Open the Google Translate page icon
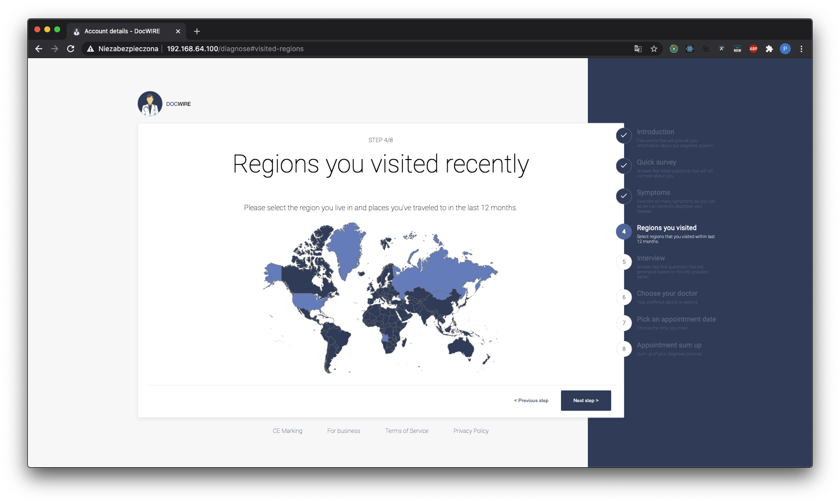Screen dimensions: 840x504 point(638,49)
